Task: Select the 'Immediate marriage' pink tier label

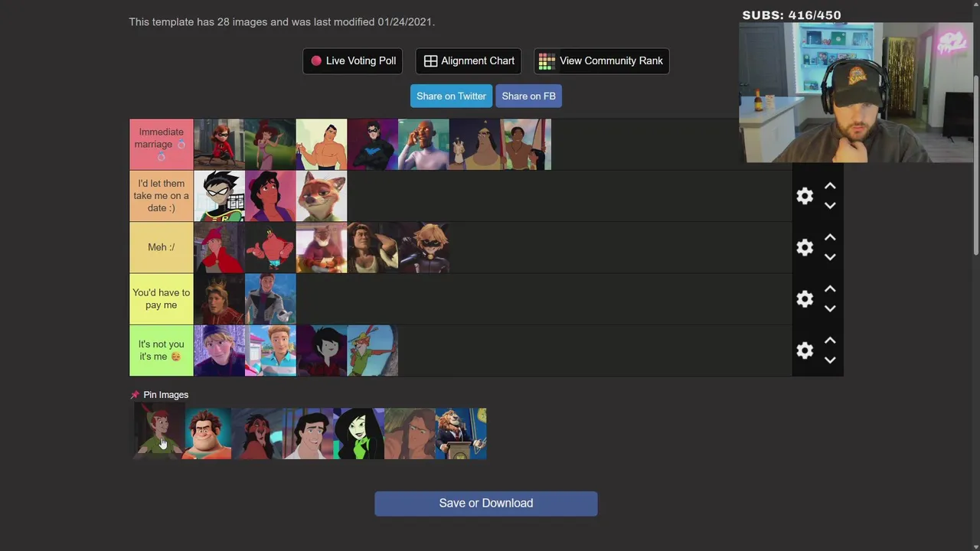Action: click(162, 145)
